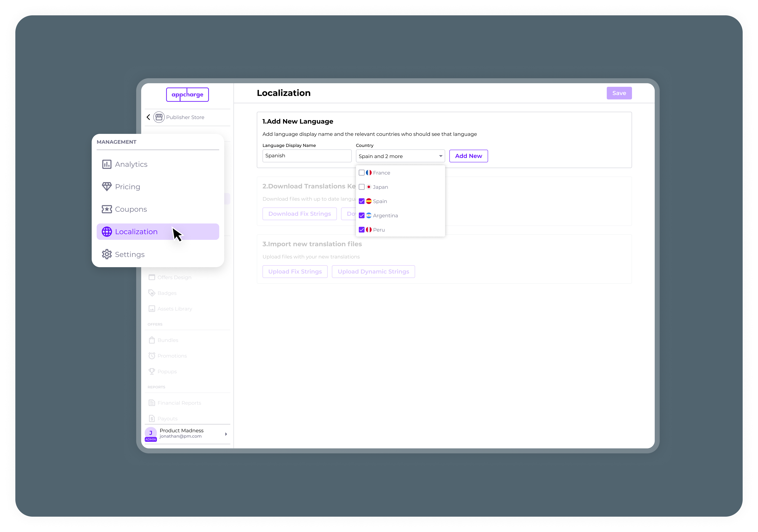This screenshot has width=758, height=532.
Task: Click the Coupons ticket icon
Action: click(x=107, y=209)
